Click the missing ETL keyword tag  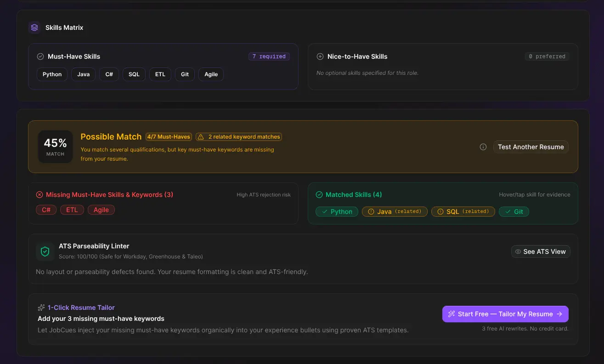coord(72,210)
